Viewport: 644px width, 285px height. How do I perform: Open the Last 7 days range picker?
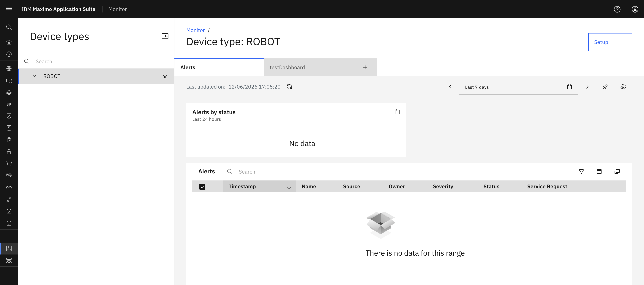pos(519,87)
